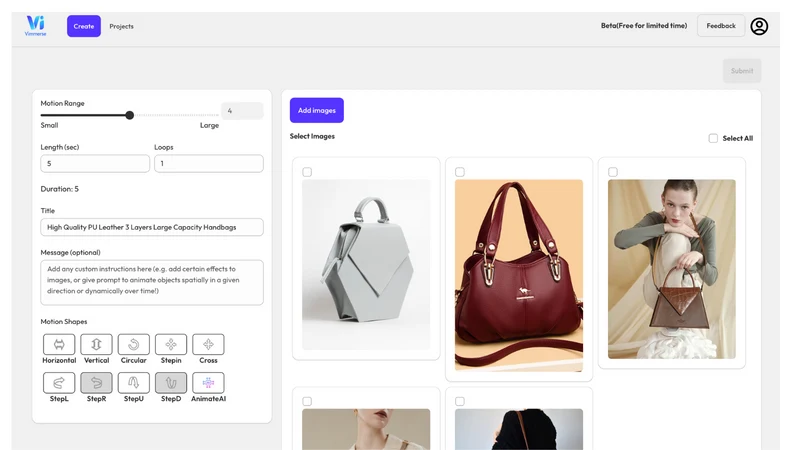
Task: Select the Horizontal motion shape icon
Action: 59,344
